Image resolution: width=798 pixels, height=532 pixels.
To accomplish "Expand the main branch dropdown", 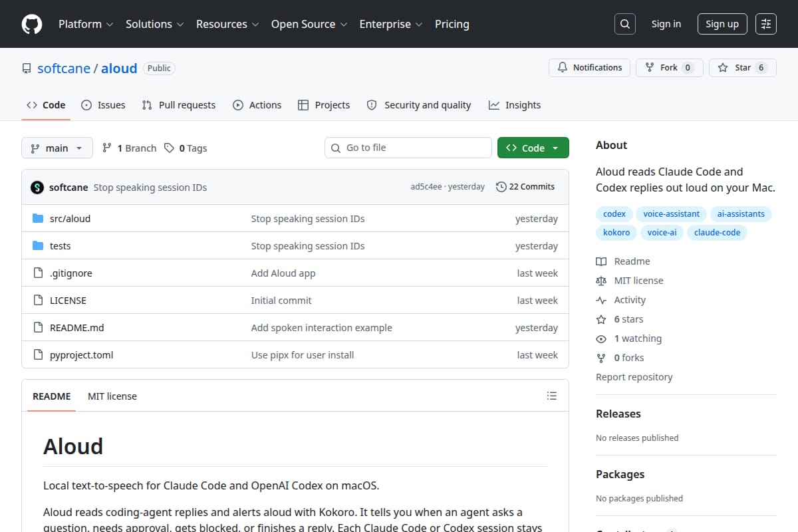I will 57,148.
